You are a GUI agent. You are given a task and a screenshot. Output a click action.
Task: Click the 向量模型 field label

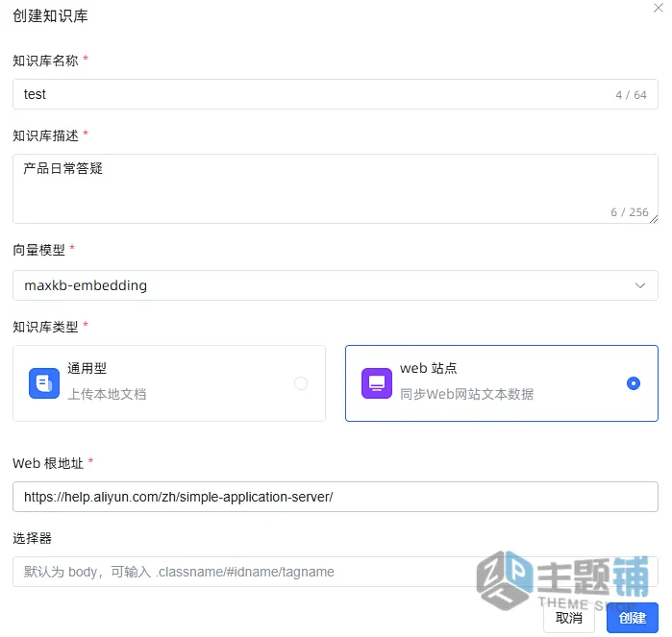click(x=39, y=250)
